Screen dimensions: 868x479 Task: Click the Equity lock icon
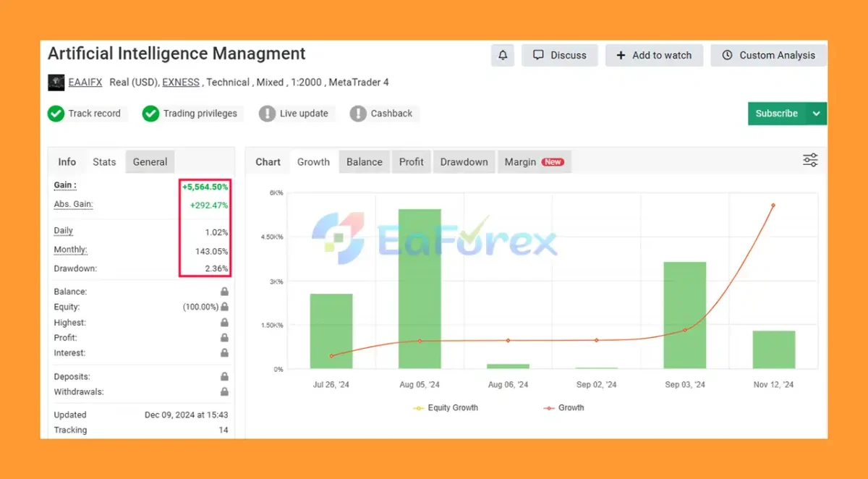click(x=224, y=307)
